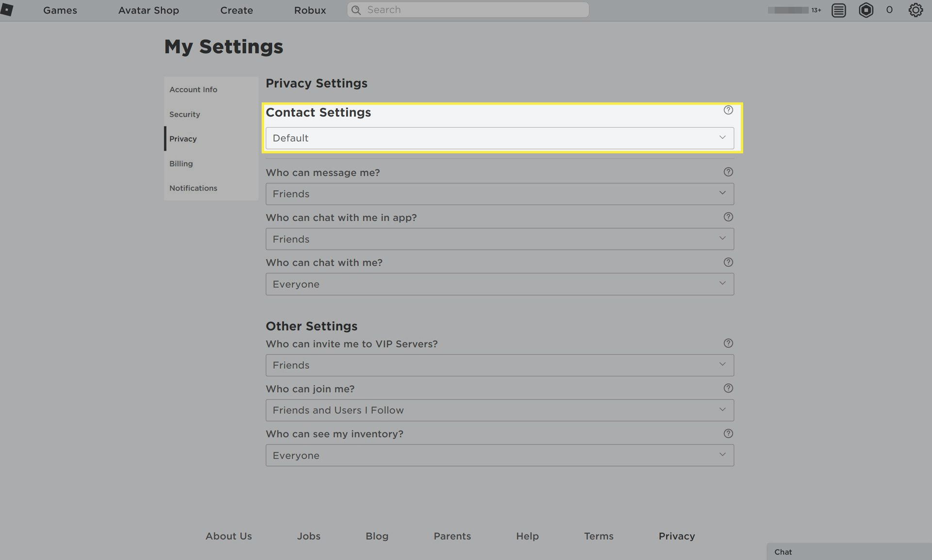Click the Robux balance 0
932x560 pixels.
[889, 10]
